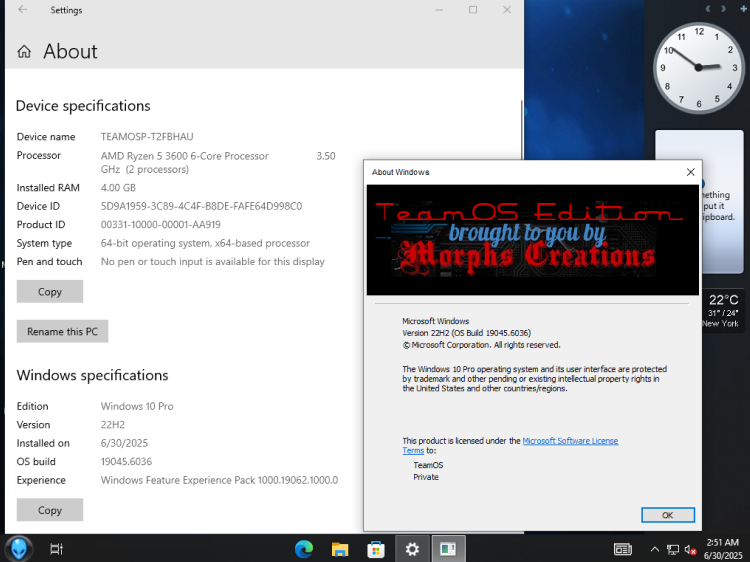Click the Windows 10 Pro edition value
The image size is (750, 562).
[x=137, y=406]
